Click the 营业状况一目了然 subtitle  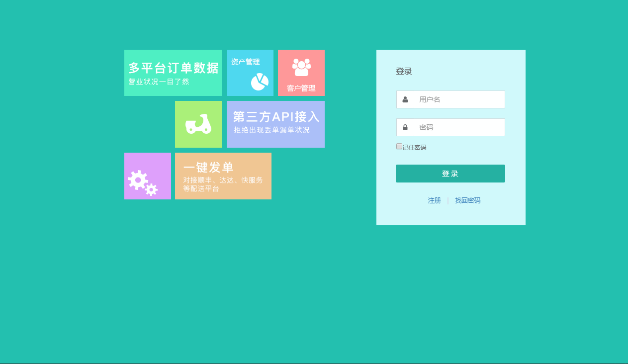[159, 82]
